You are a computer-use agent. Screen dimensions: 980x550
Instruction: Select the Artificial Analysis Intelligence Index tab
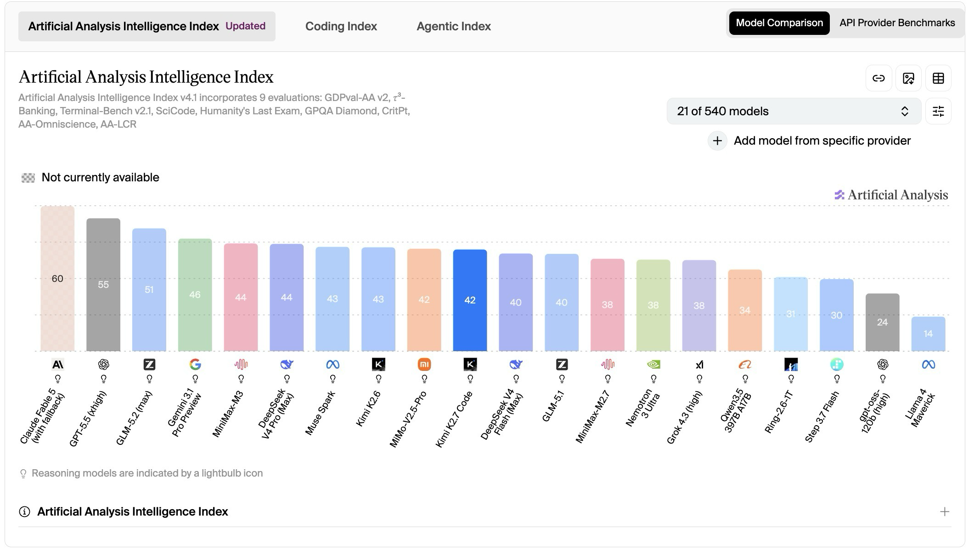(x=147, y=26)
